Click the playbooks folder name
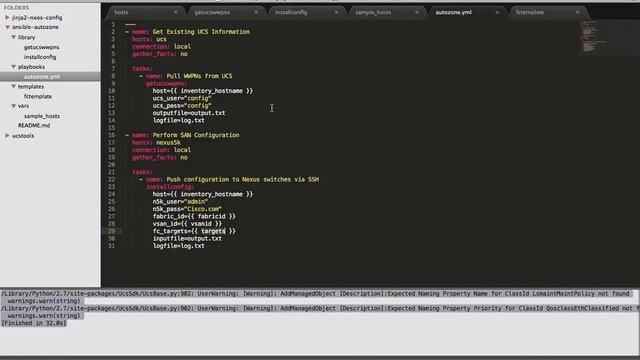 (x=31, y=67)
